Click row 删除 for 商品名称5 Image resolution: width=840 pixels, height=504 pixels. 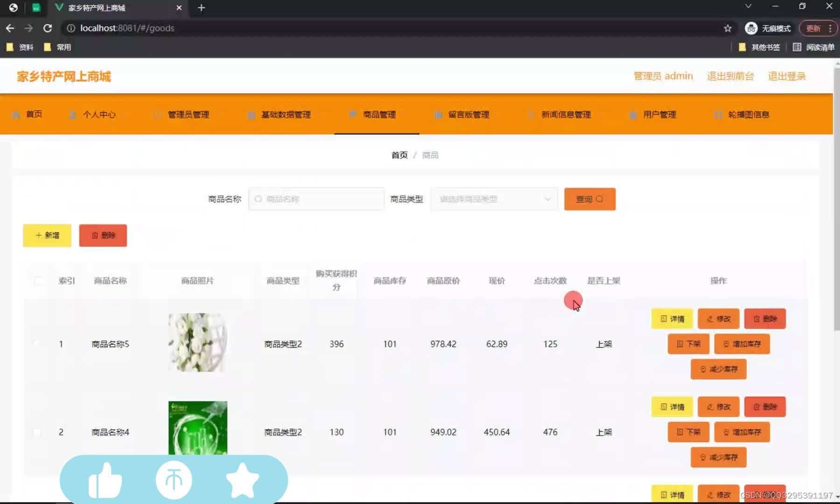[765, 319]
